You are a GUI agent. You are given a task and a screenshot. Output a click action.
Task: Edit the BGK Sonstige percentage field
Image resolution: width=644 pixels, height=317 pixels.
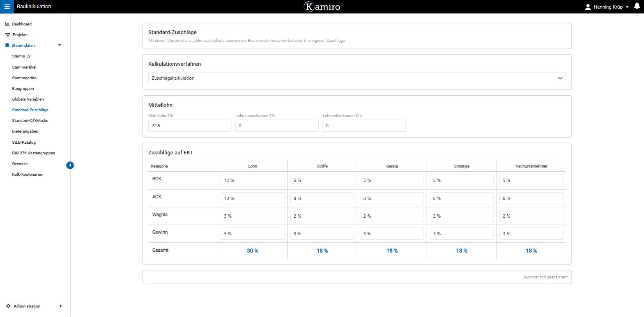462,180
